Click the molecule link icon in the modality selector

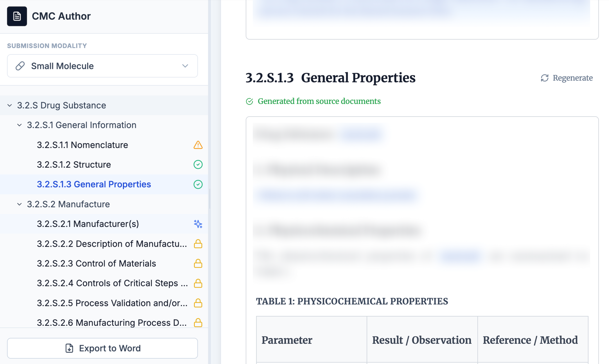click(x=19, y=66)
